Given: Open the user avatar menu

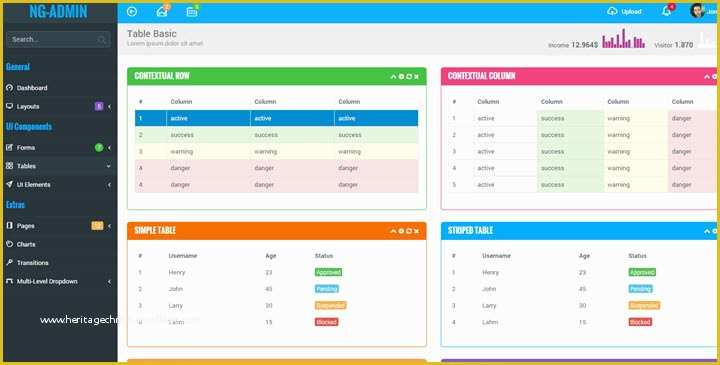Looking at the screenshot, I should (697, 11).
